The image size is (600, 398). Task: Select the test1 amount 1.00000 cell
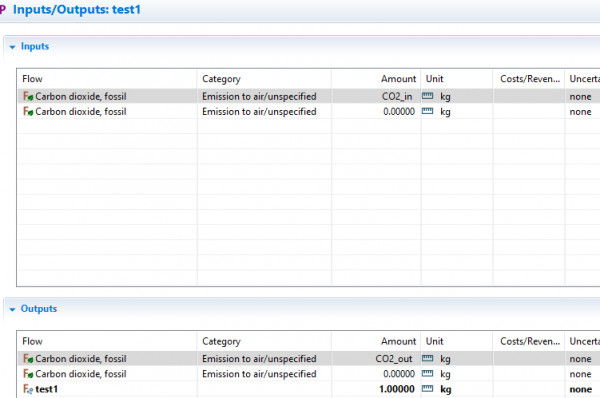[x=376, y=389]
